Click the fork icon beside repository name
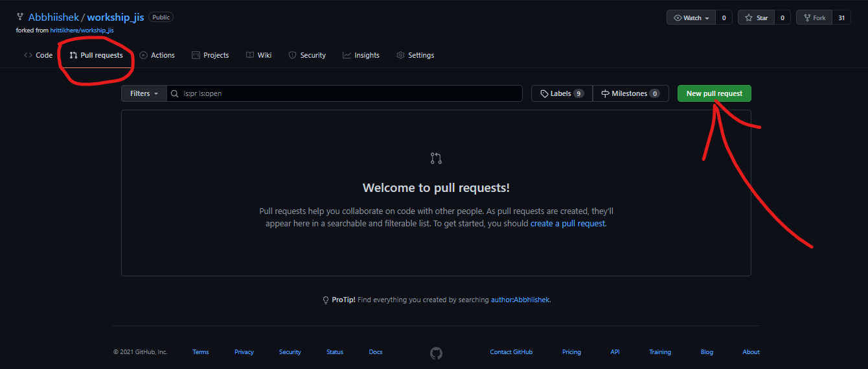 click(x=20, y=18)
